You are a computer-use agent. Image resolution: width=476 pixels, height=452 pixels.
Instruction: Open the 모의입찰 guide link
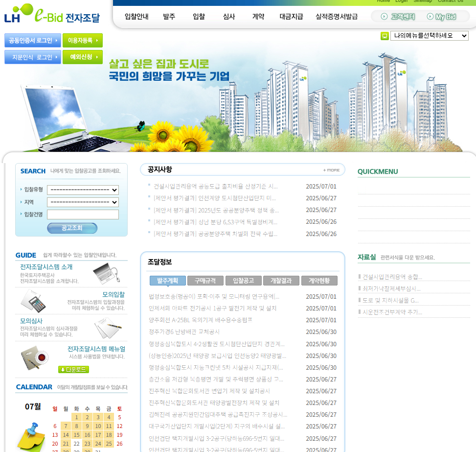click(x=113, y=294)
